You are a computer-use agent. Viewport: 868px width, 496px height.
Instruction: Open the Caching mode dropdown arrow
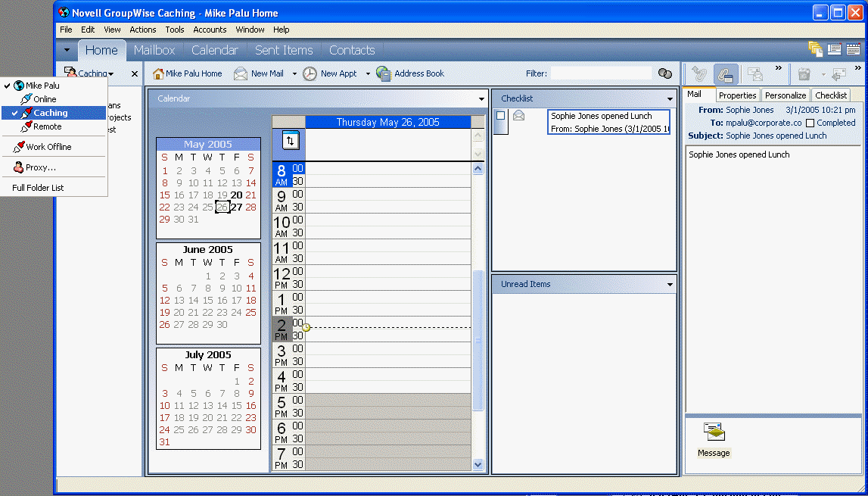point(110,74)
